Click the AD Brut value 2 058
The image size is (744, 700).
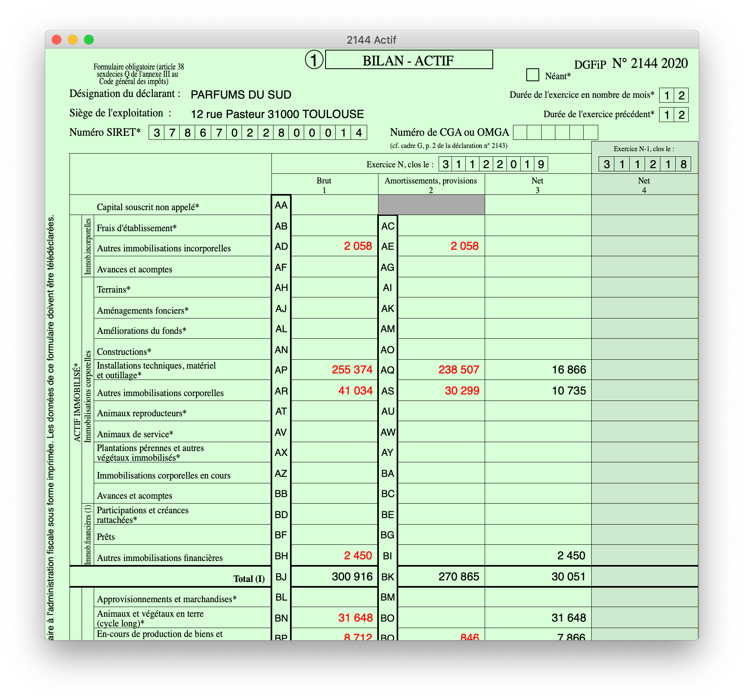[x=358, y=246]
